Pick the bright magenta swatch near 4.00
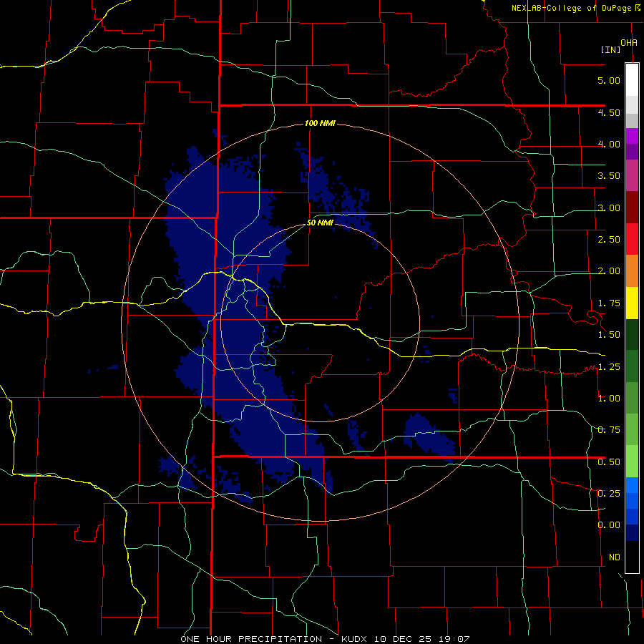Screen dimensions: 644x644 tap(632, 136)
